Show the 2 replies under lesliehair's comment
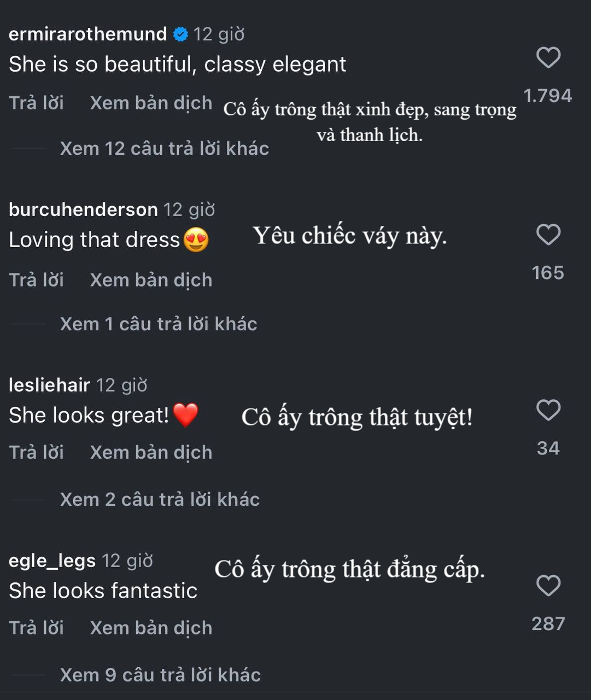 pyautogui.click(x=160, y=499)
